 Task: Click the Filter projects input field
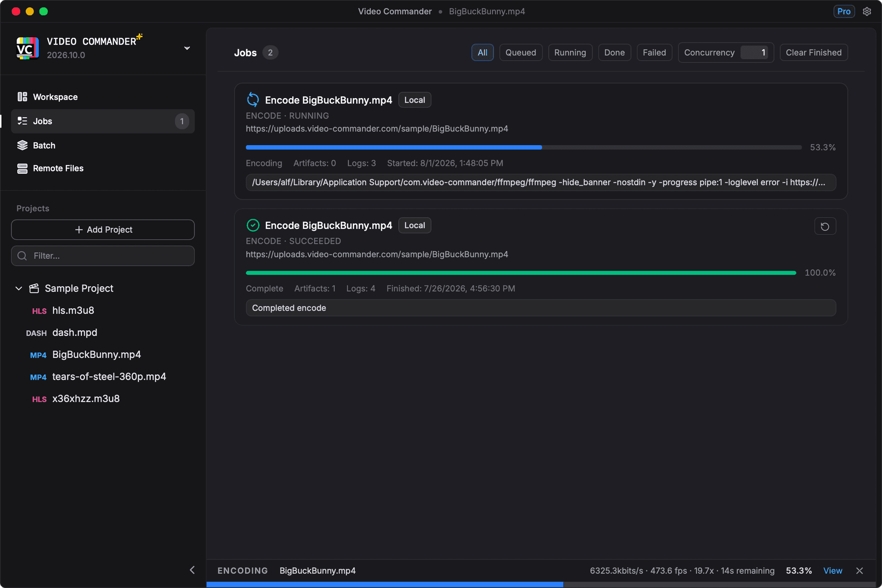pyautogui.click(x=103, y=256)
